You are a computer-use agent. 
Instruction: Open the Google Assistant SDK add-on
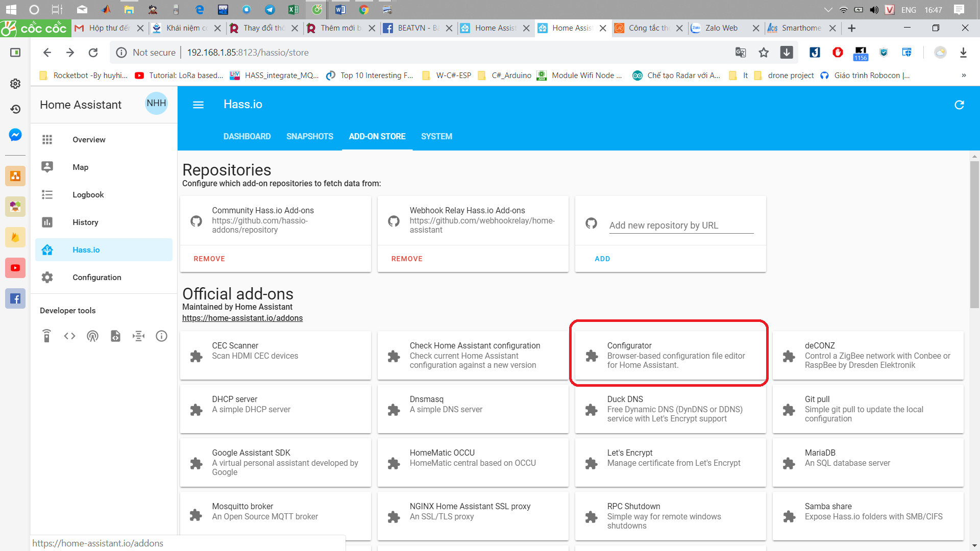pos(276,462)
